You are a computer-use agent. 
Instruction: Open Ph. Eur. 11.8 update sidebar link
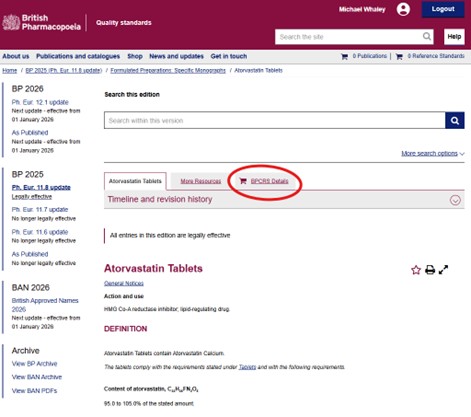[41, 187]
